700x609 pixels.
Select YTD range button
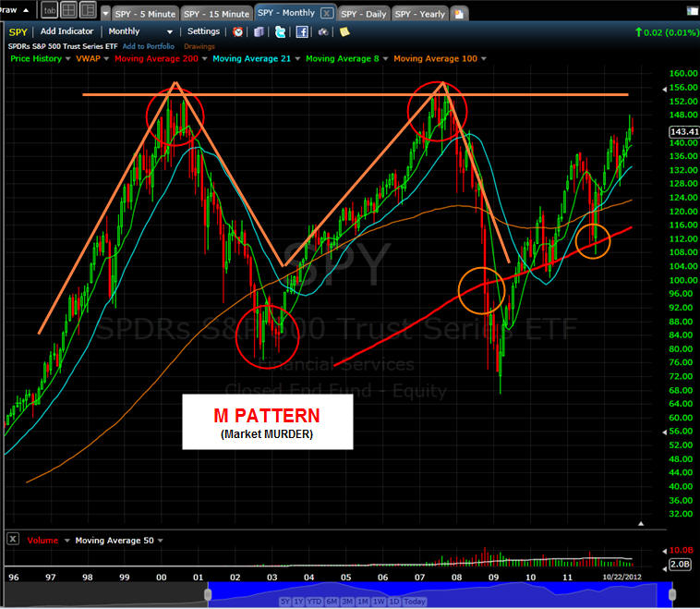pyautogui.click(x=314, y=602)
